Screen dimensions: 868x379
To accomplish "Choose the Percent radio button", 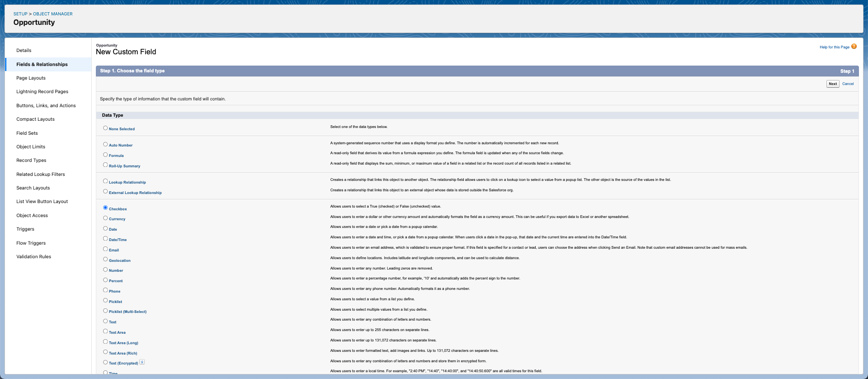I will click(105, 280).
